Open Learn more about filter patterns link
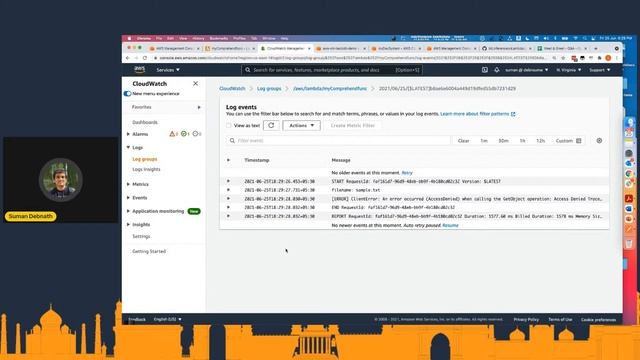This screenshot has height=360, width=640. [478, 114]
